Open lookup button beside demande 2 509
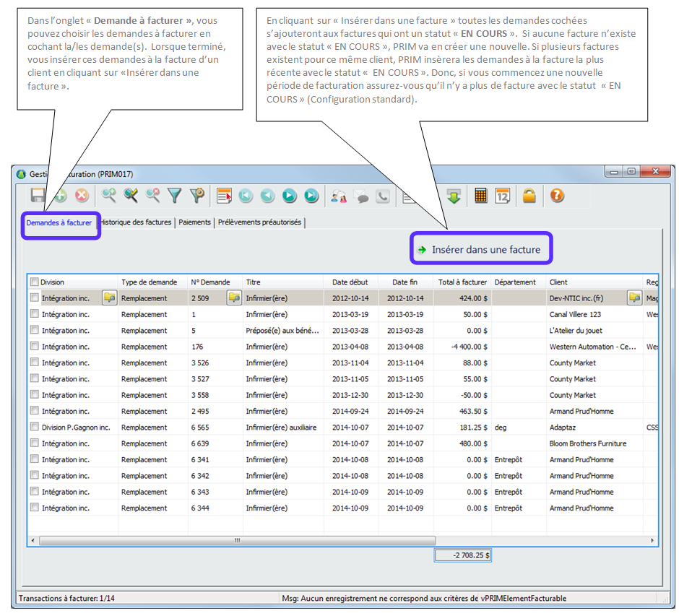 [234, 298]
